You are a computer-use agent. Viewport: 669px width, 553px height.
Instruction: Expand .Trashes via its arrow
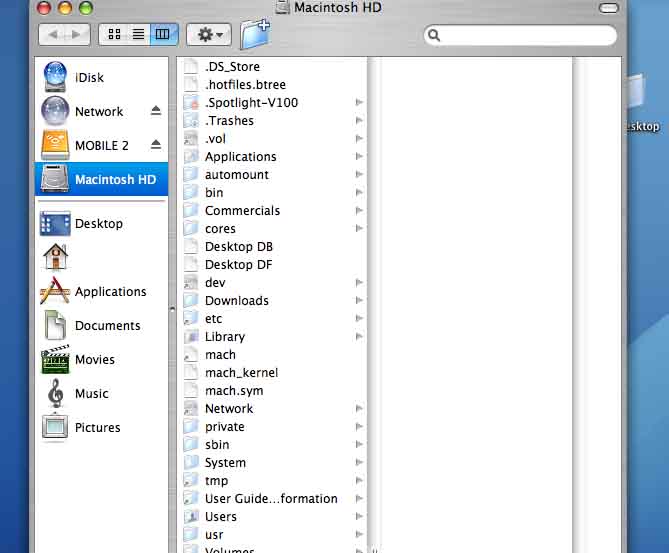359,120
